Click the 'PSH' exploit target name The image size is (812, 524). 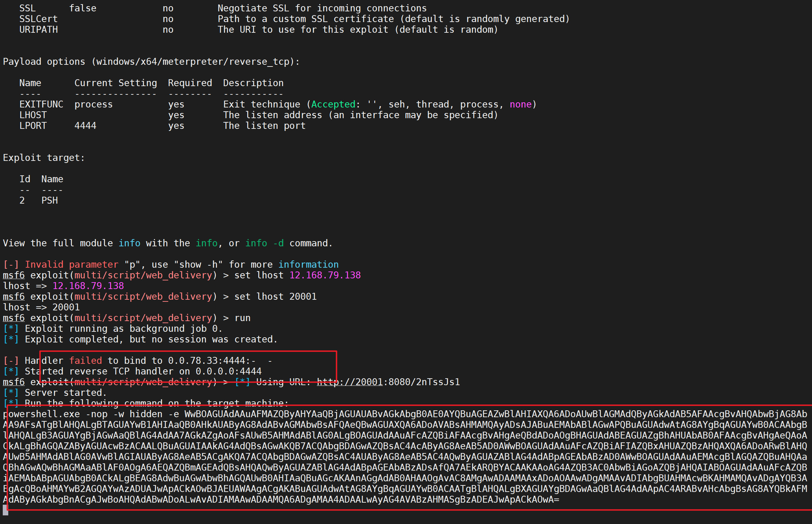[50, 201]
